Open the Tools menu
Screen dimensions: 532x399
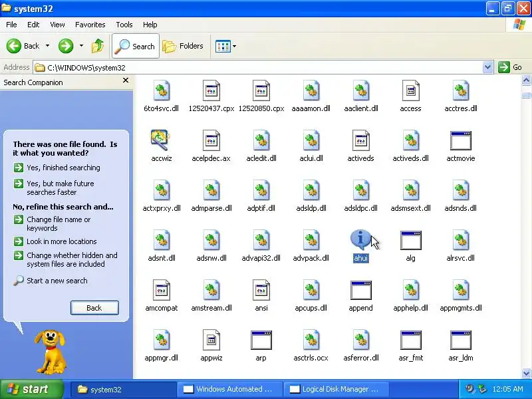click(124, 25)
